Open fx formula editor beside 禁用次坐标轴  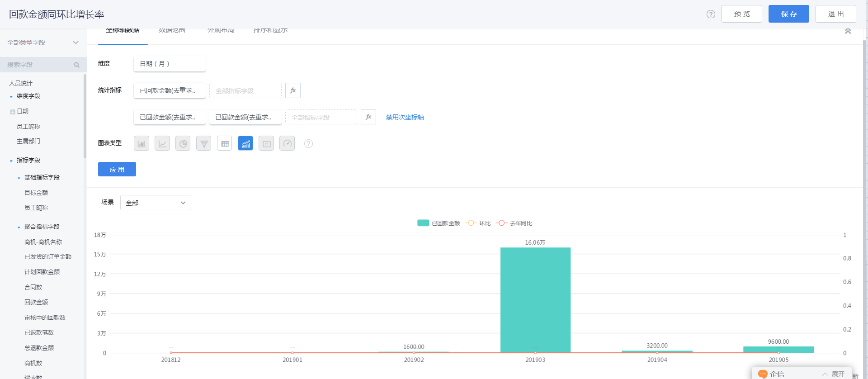[368, 117]
